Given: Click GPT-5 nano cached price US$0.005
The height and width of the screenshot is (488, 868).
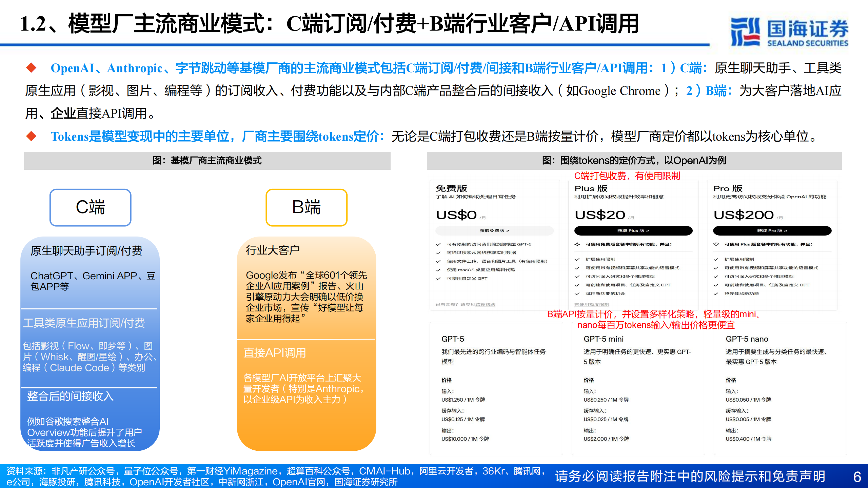Looking at the screenshot, I should tap(748, 419).
